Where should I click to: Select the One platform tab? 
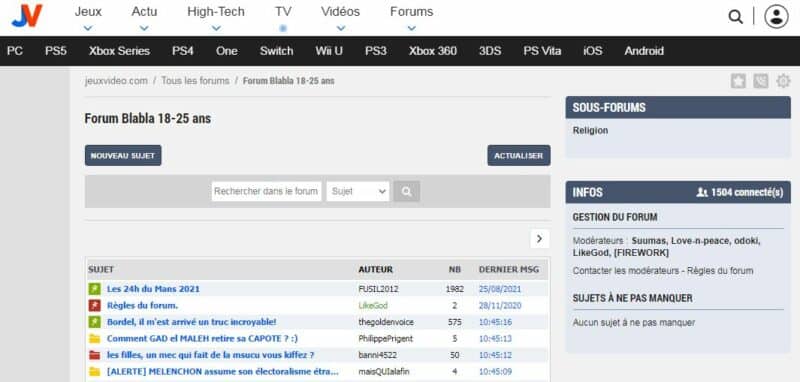click(x=227, y=51)
